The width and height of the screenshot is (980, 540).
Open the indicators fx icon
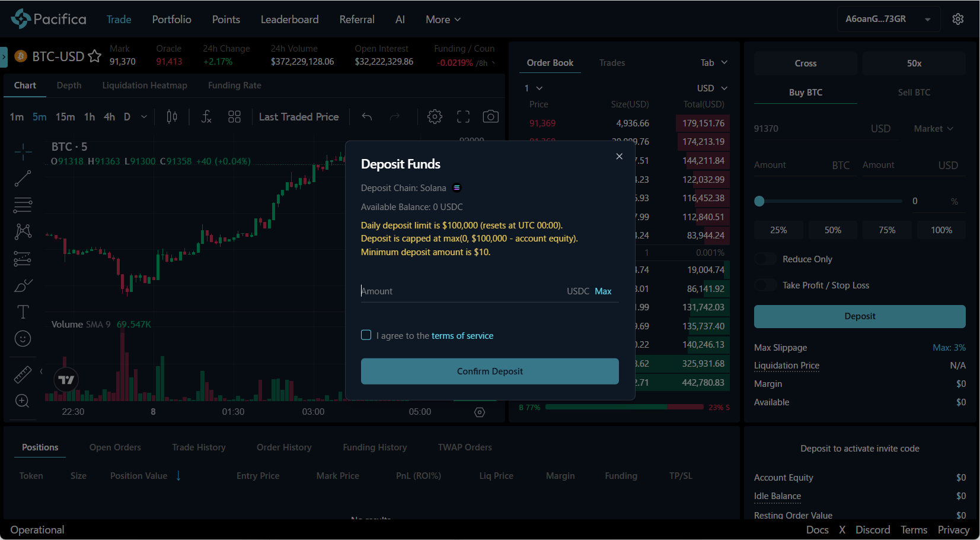(x=206, y=117)
